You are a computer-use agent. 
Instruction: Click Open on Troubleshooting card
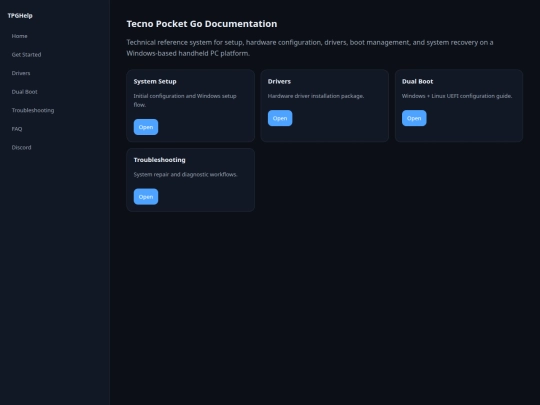tap(146, 197)
